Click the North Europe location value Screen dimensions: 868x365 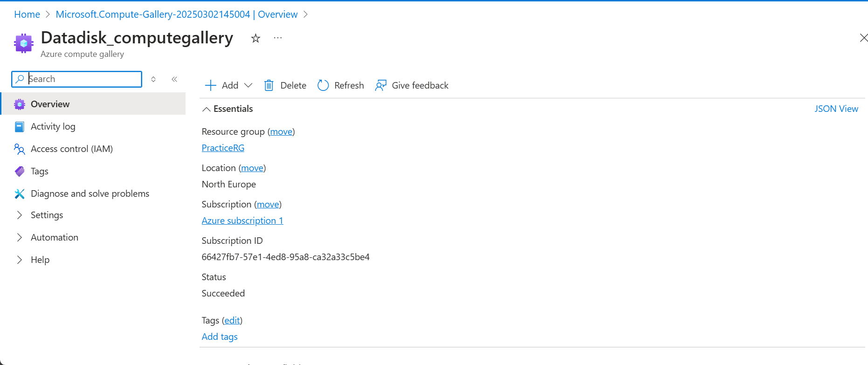point(229,184)
